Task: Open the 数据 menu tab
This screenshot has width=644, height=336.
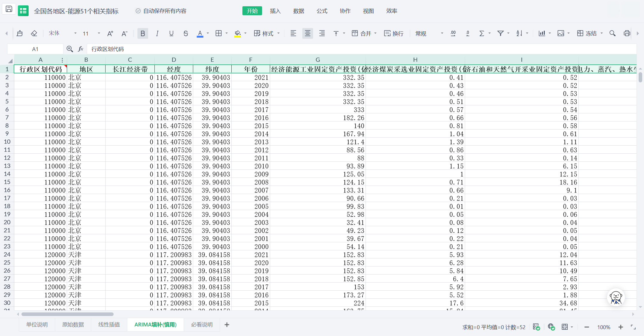Action: (x=298, y=11)
